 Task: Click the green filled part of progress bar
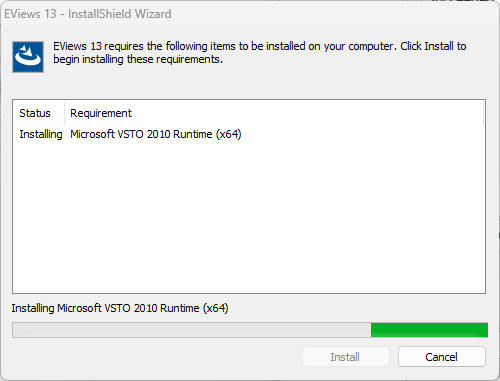[429, 330]
